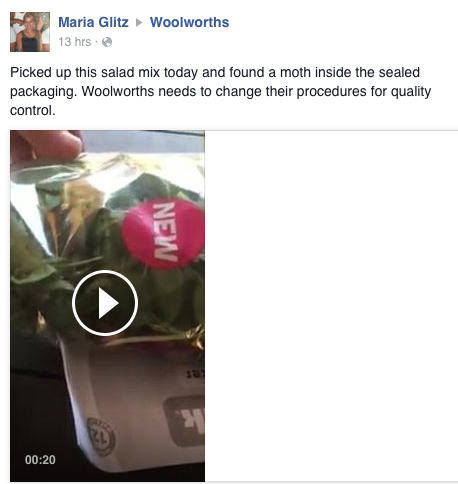Screen dimensions: 458x484
Task: Click the blank white area beside the video
Action: click(x=331, y=306)
